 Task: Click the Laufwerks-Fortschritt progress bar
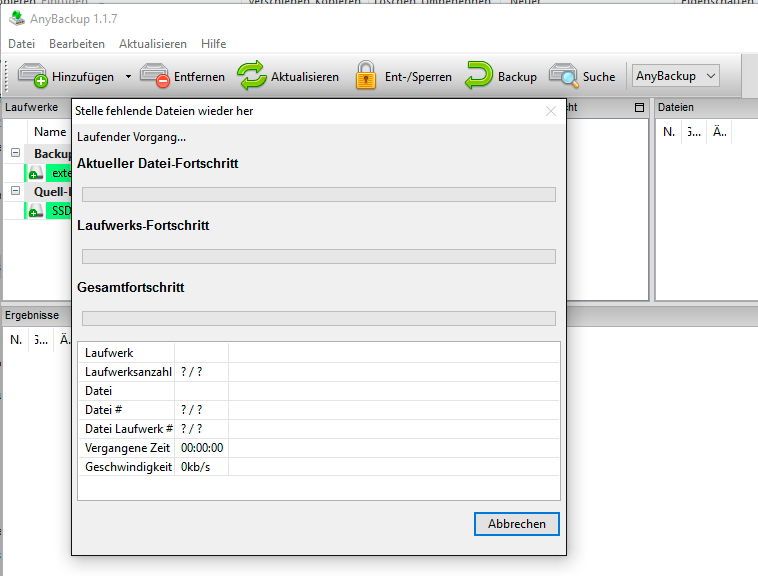pyautogui.click(x=319, y=256)
